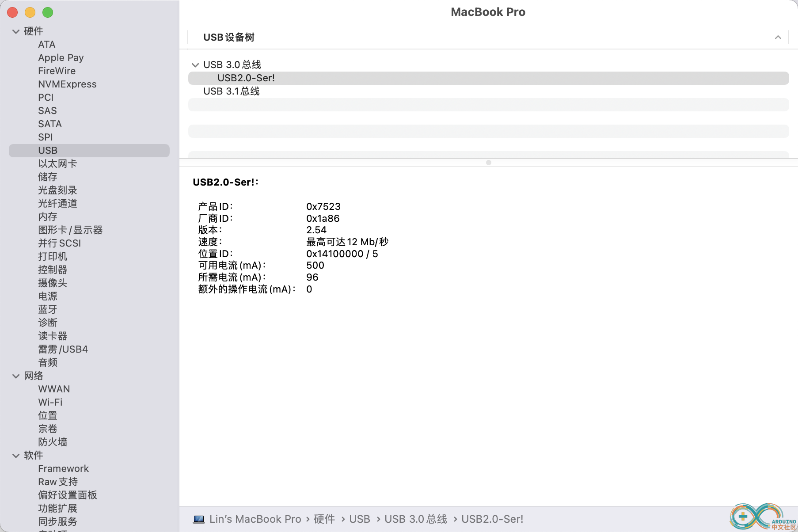Click the speed value 最高可达 12 Mb/秒
Image resolution: width=798 pixels, height=532 pixels.
click(347, 242)
